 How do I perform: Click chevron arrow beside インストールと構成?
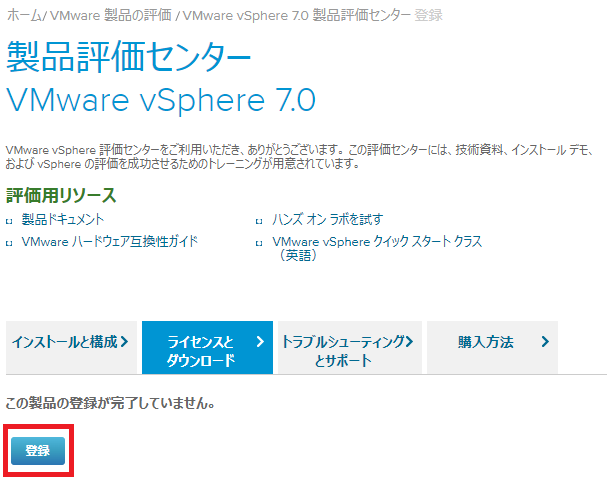(x=124, y=341)
